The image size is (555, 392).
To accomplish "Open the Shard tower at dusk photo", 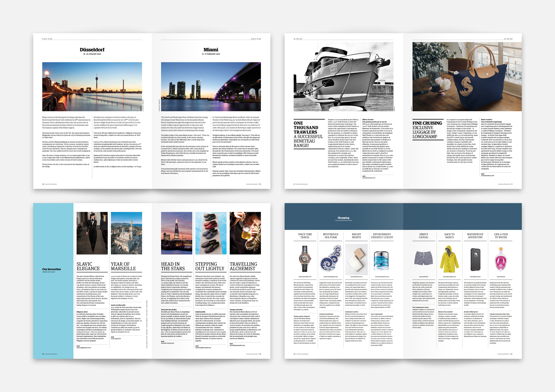I will click(177, 233).
